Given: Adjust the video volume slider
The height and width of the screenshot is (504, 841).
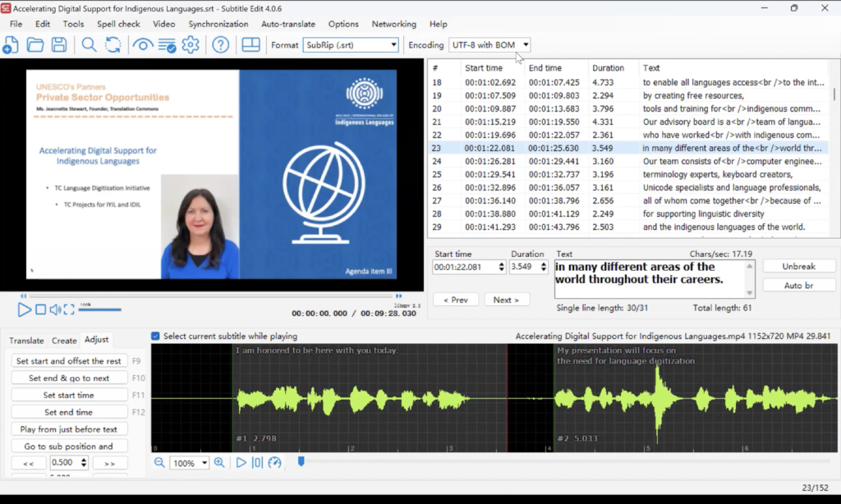Looking at the screenshot, I should pos(99,310).
